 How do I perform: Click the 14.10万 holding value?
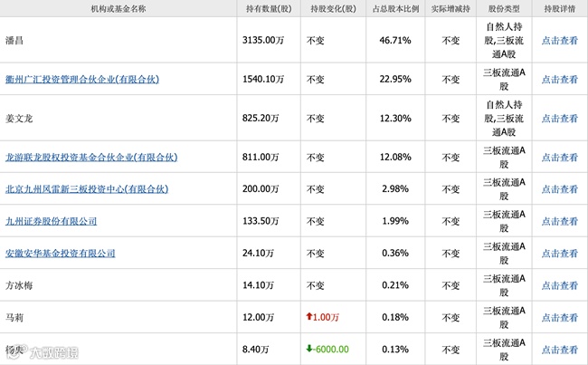click(258, 285)
